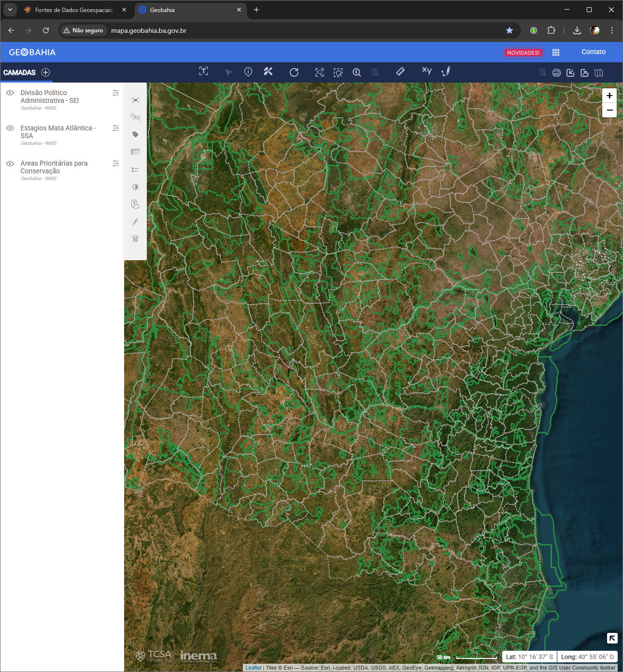Zoom in with the plus button
This screenshot has width=623, height=672.
tap(609, 96)
